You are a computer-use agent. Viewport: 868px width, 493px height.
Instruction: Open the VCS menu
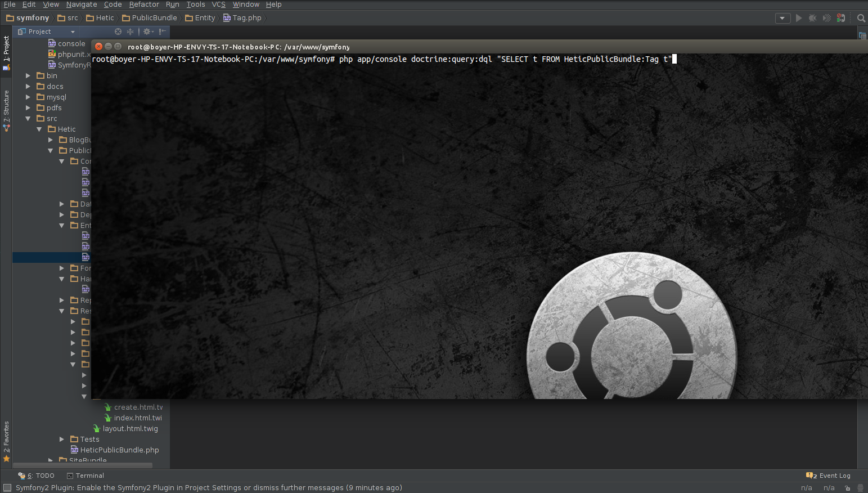(x=218, y=5)
